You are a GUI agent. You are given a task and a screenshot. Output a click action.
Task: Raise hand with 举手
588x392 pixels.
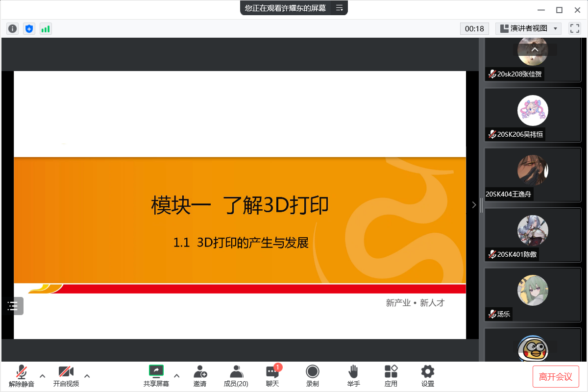(x=353, y=376)
